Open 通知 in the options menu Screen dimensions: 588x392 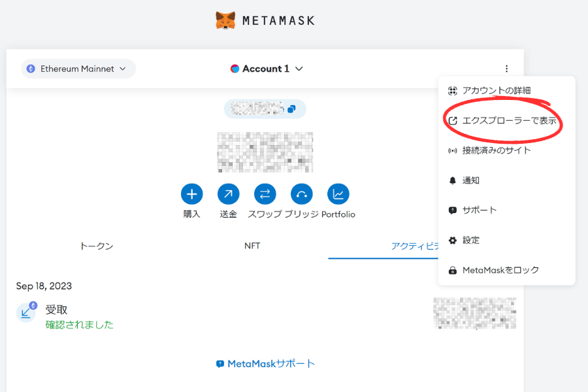[x=470, y=180]
